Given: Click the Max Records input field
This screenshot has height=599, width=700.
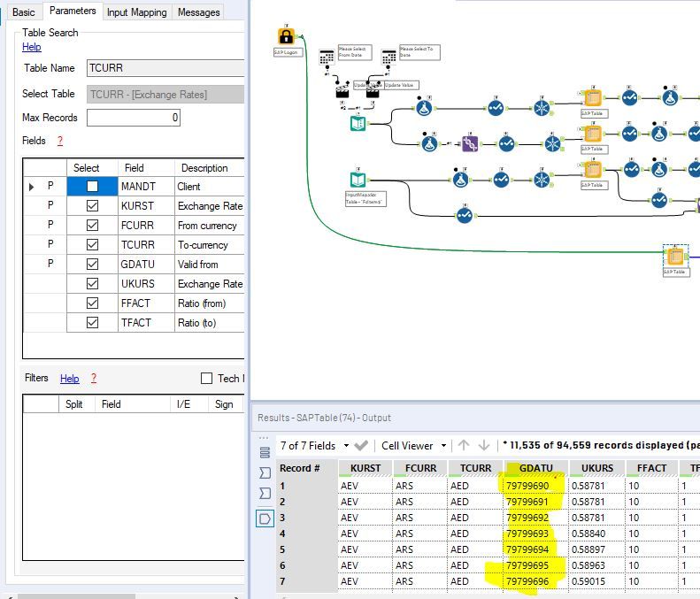Looking at the screenshot, I should tap(134, 118).
